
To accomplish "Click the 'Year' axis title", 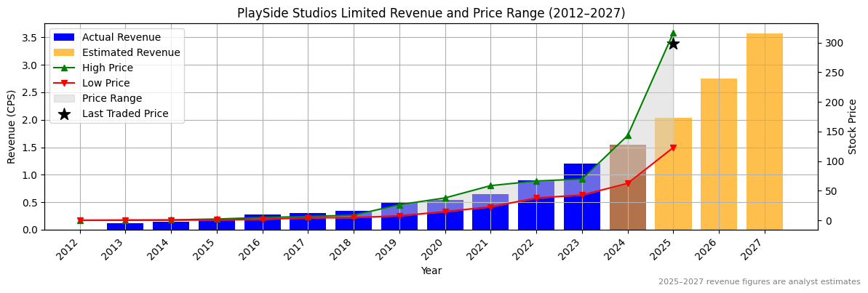I will tap(431, 271).
